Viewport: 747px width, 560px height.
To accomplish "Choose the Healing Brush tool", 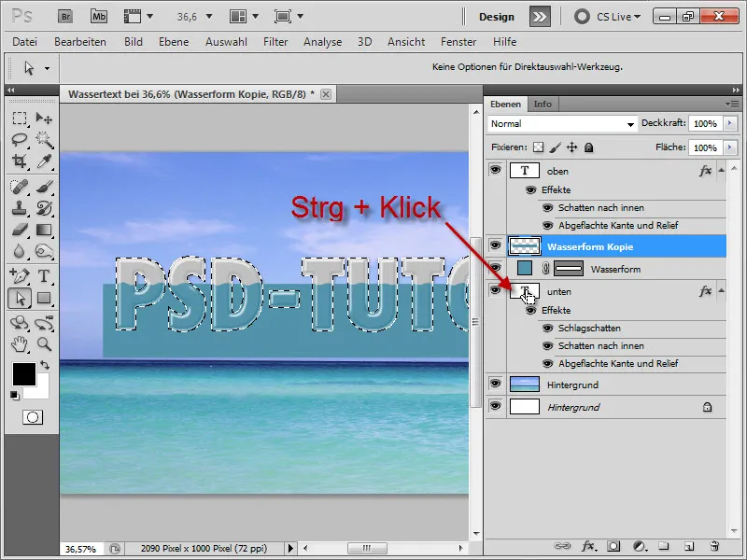I will pyautogui.click(x=20, y=187).
